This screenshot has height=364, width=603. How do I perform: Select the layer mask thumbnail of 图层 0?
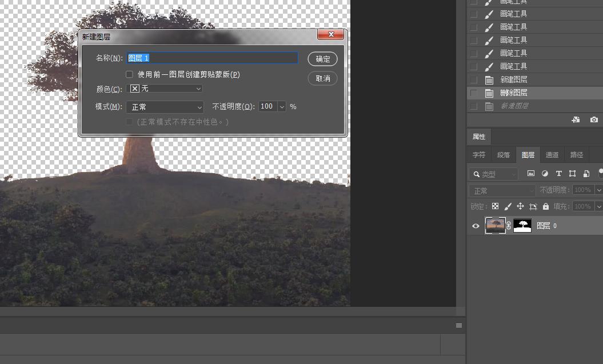[x=522, y=225]
